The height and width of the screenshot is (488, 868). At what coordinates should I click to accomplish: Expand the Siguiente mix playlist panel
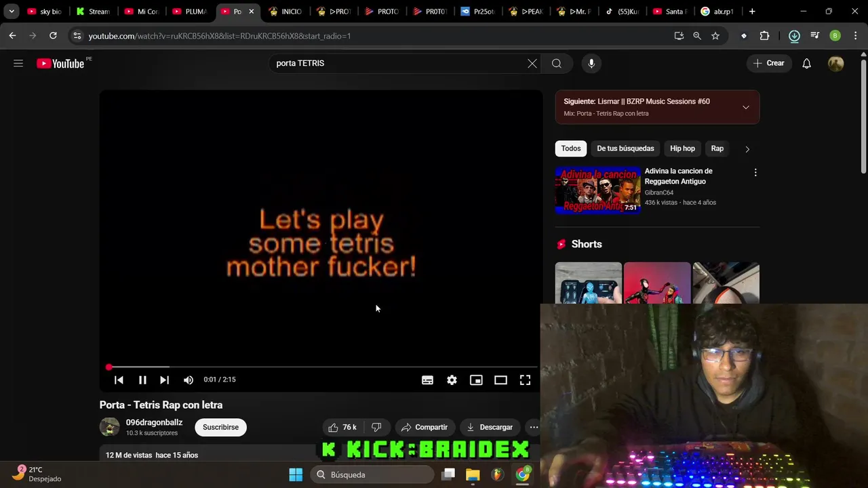[746, 107]
